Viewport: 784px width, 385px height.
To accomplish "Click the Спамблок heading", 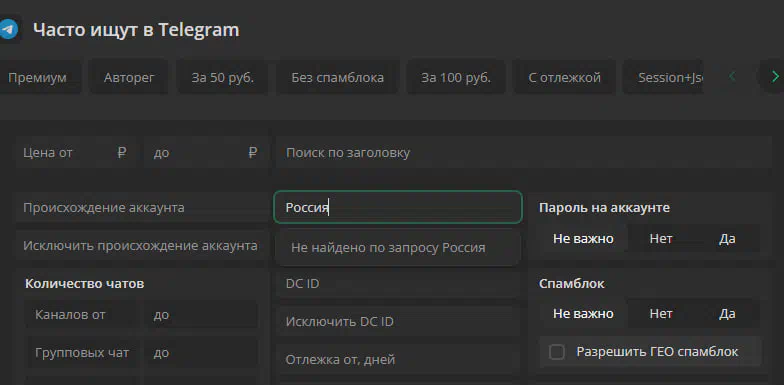I will pos(572,284).
